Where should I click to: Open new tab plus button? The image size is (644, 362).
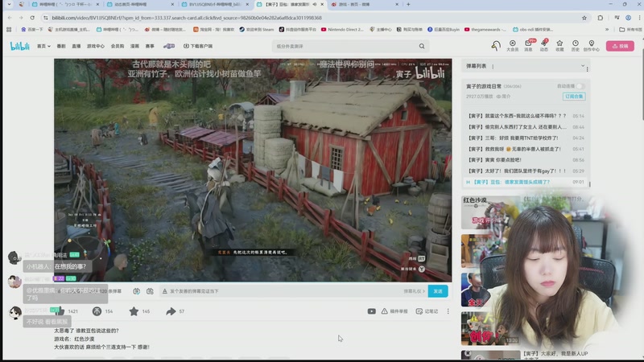tap(408, 4)
